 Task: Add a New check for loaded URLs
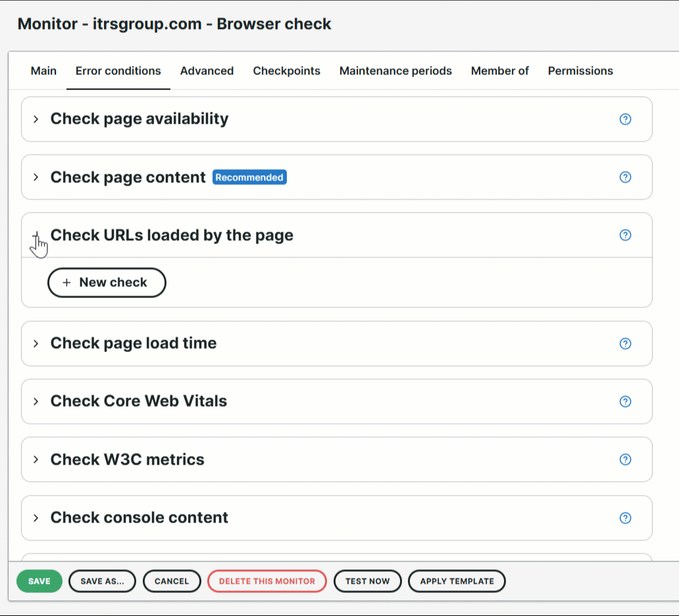click(x=107, y=282)
